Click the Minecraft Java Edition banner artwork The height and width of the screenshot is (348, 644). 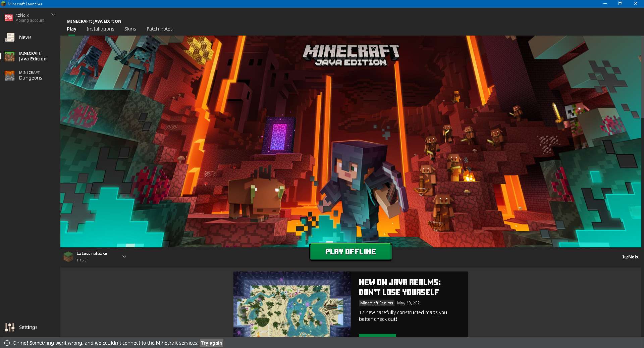(x=351, y=141)
